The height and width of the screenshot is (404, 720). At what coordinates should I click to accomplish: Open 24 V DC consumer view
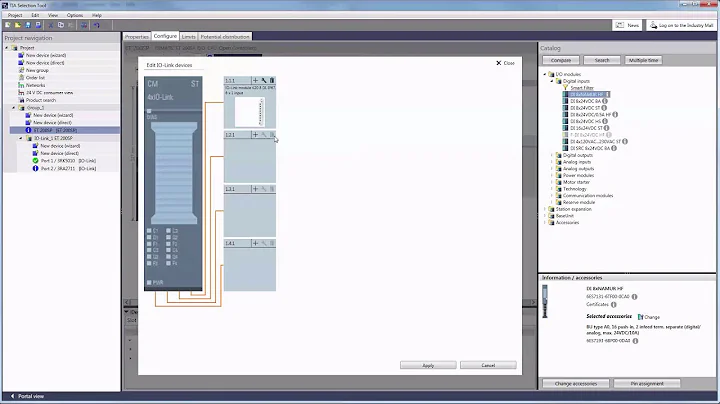tap(49, 93)
